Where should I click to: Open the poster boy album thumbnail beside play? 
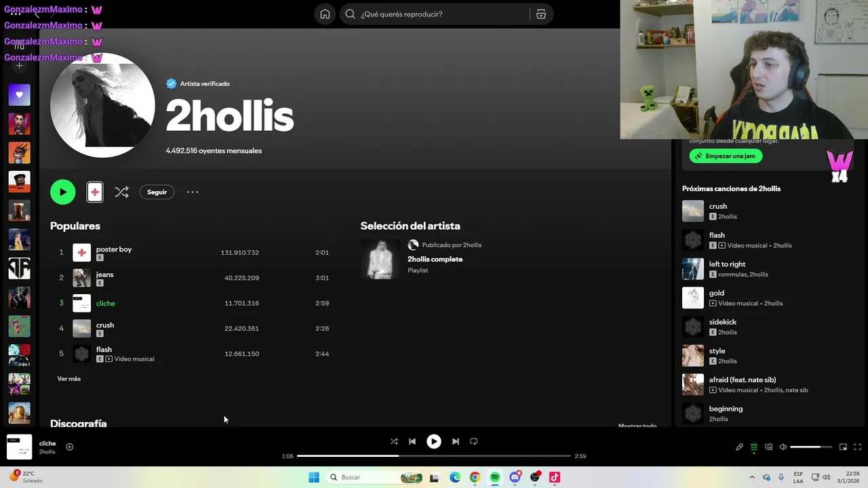click(x=95, y=192)
